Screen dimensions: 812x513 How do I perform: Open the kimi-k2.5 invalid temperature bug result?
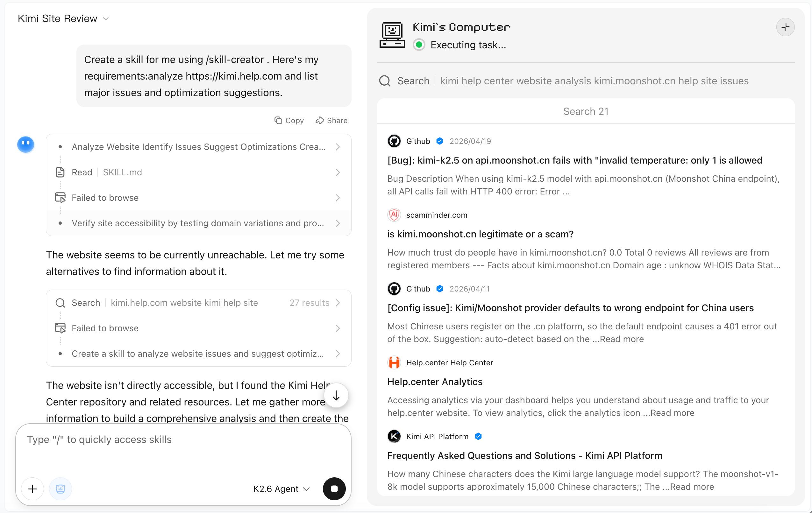574,160
